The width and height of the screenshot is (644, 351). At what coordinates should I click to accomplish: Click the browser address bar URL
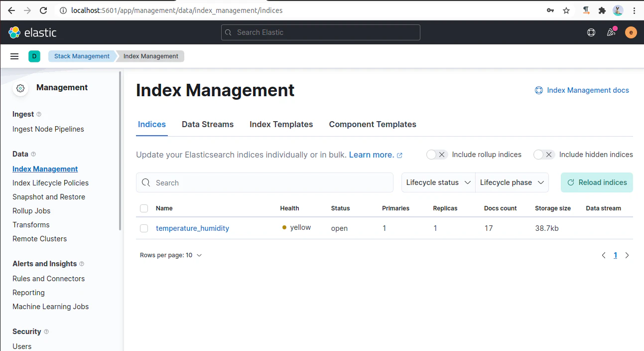click(x=177, y=10)
